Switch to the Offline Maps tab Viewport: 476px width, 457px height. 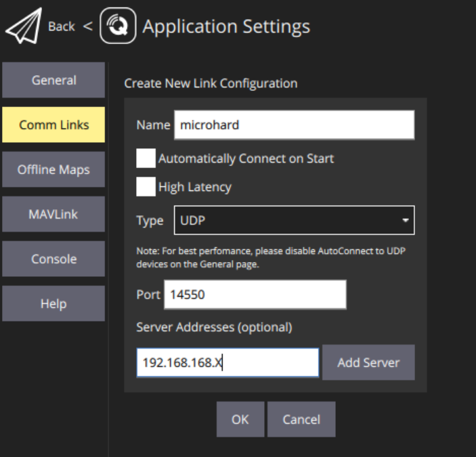point(53,169)
